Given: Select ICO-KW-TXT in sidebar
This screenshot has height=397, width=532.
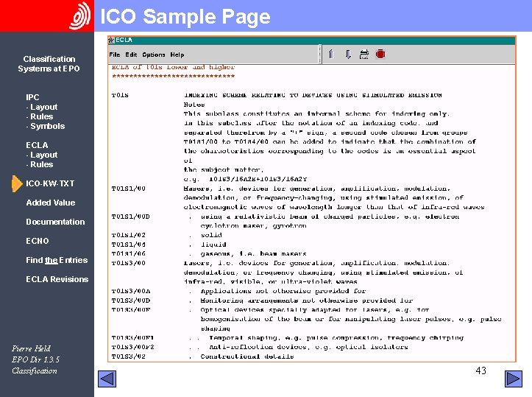Looking at the screenshot, I should 50,183.
